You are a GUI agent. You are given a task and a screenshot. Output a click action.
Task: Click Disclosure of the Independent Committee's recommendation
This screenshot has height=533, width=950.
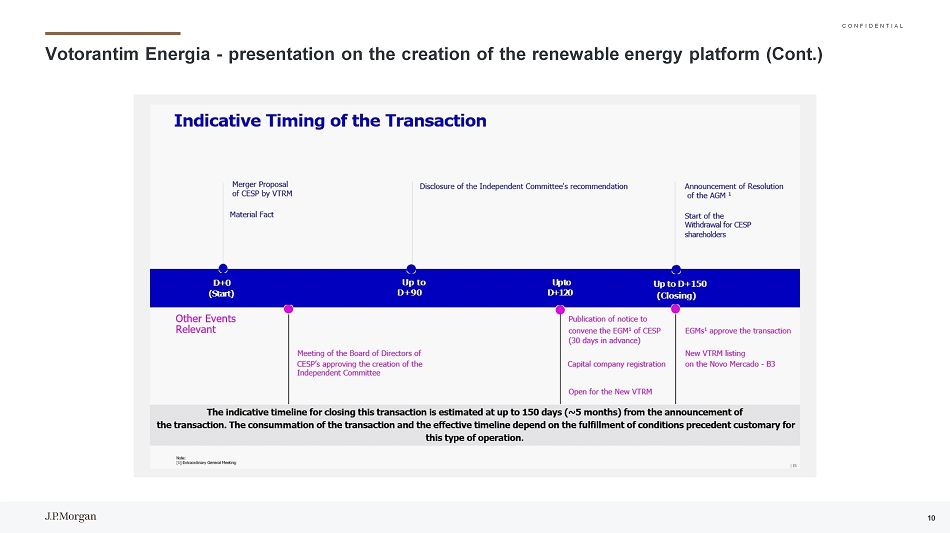(523, 186)
